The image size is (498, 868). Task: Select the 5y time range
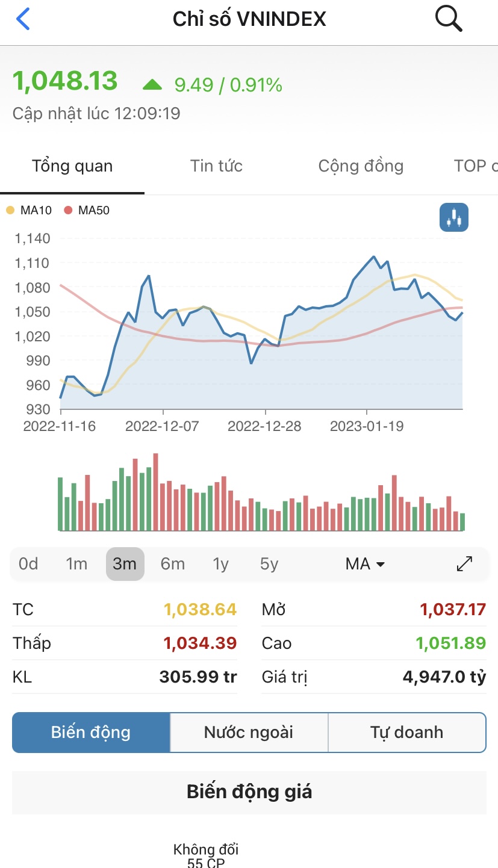[x=269, y=564]
